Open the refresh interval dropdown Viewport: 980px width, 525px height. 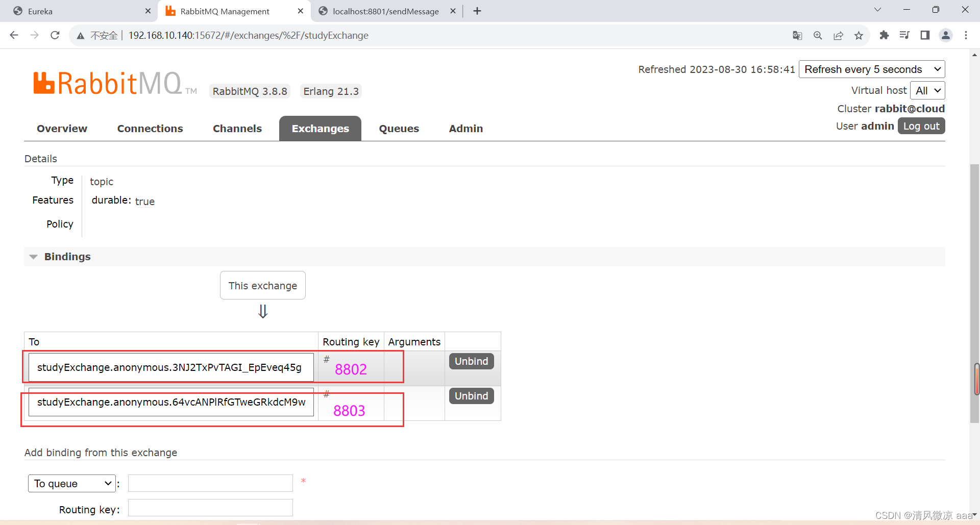point(872,69)
